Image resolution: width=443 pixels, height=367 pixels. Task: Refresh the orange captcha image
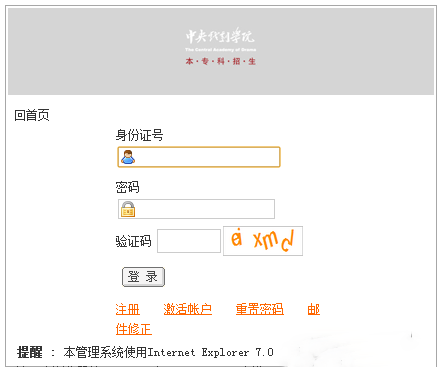click(x=263, y=241)
